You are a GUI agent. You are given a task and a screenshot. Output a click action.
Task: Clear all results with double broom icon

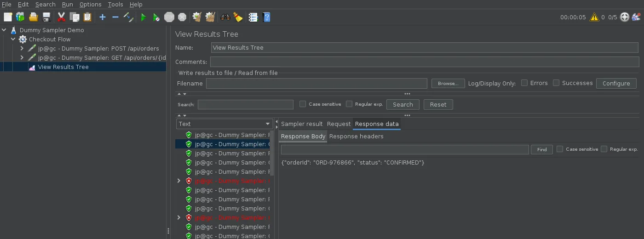tap(210, 17)
